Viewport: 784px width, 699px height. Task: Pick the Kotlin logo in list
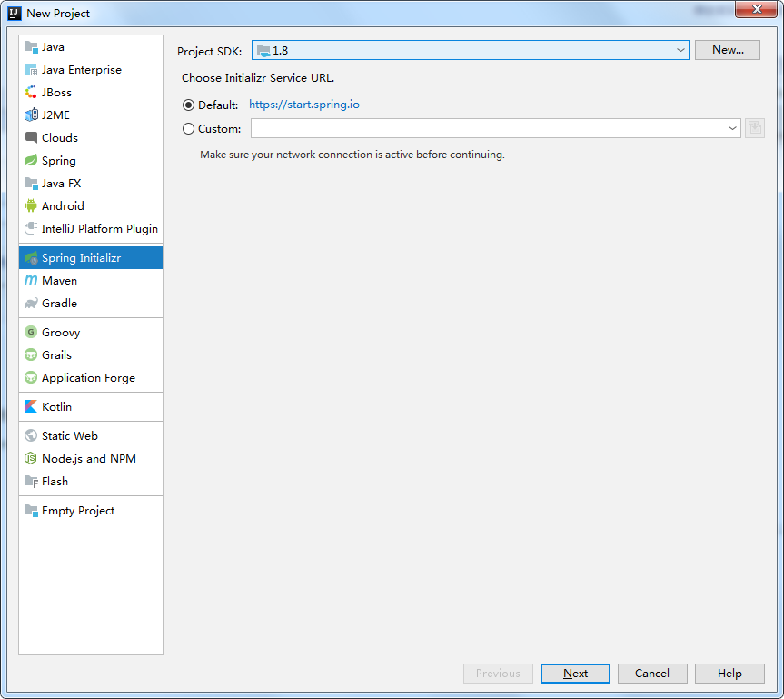tap(31, 406)
